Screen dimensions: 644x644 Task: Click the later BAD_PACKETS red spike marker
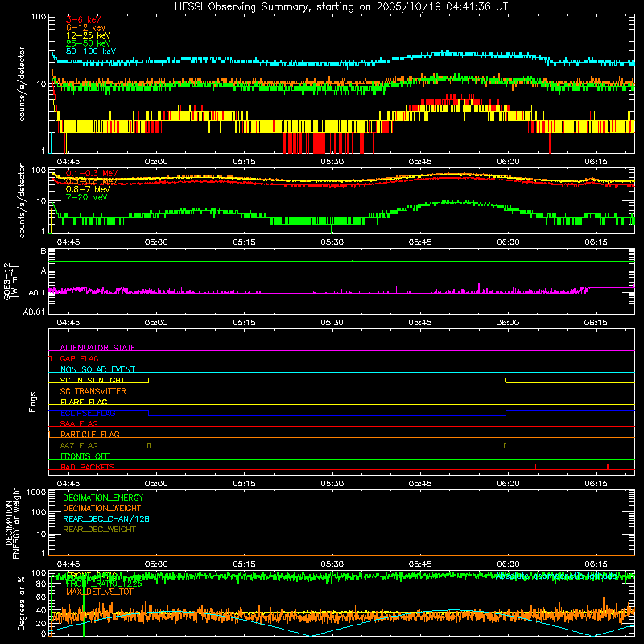click(608, 467)
